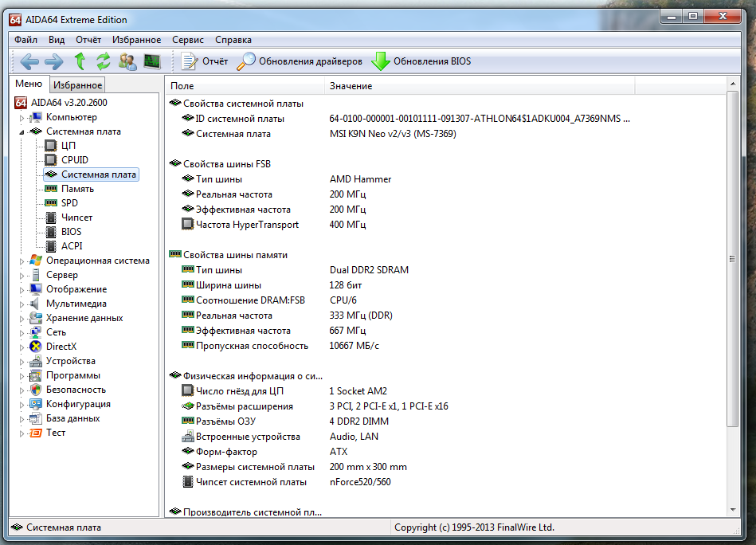This screenshot has width=756, height=545.
Task: Open the Сервис menu
Action: click(187, 40)
